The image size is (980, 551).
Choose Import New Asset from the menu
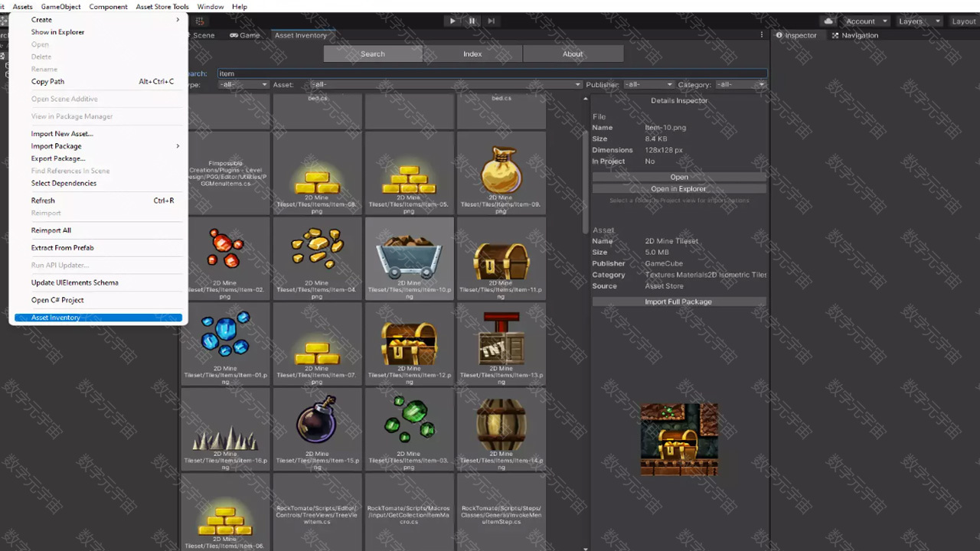tap(98, 134)
